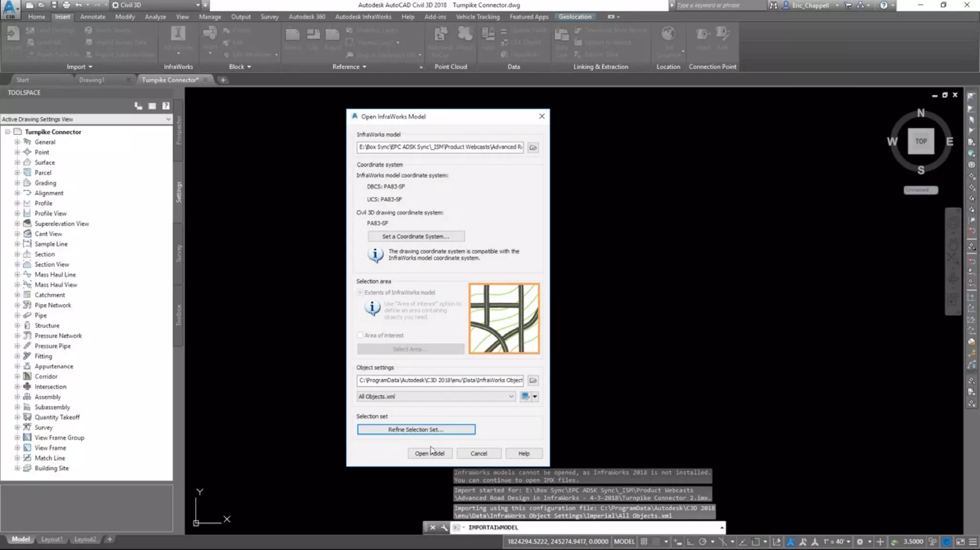Click the selection area road preview thumbnail
980x550 pixels.
(504, 319)
